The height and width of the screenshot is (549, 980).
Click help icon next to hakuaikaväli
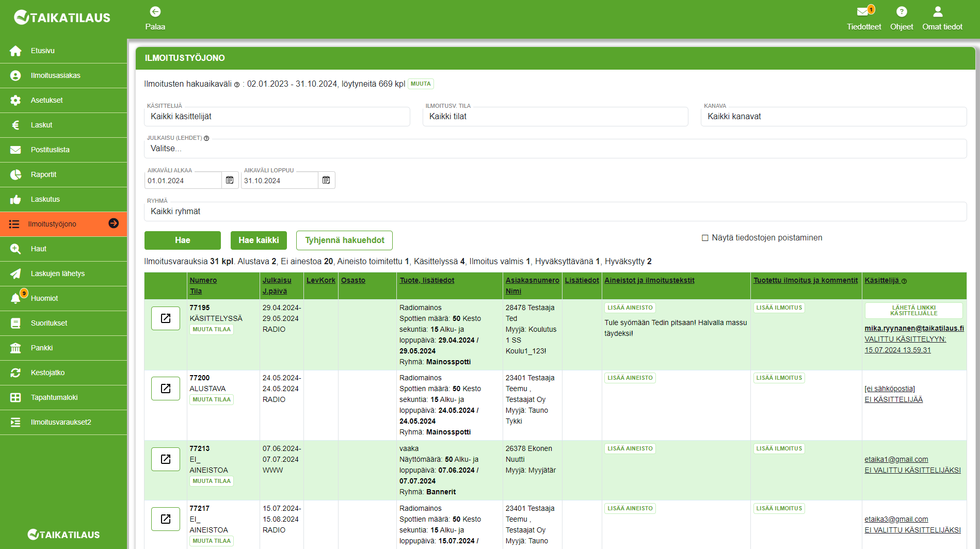[237, 85]
